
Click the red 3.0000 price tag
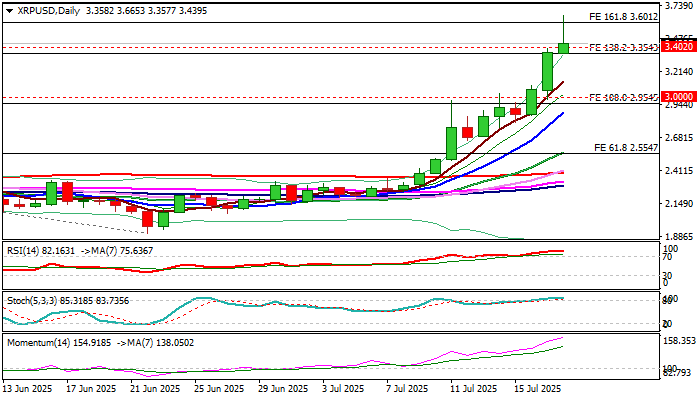tap(679, 97)
